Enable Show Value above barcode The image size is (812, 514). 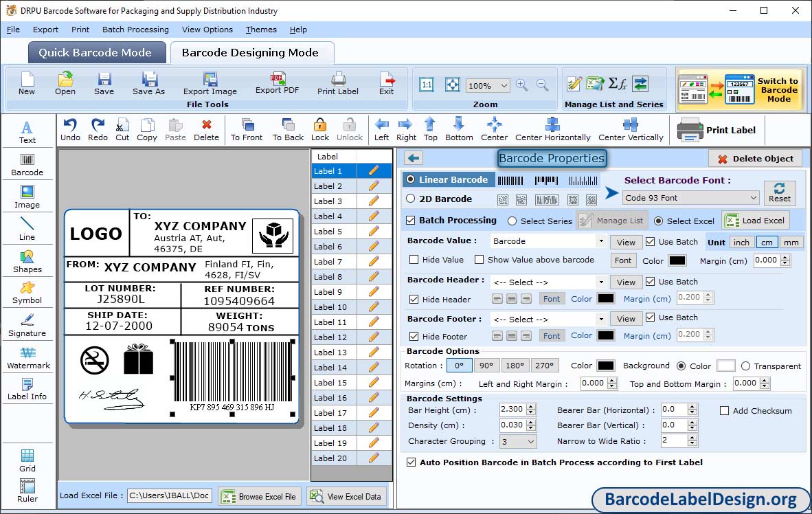(x=479, y=260)
